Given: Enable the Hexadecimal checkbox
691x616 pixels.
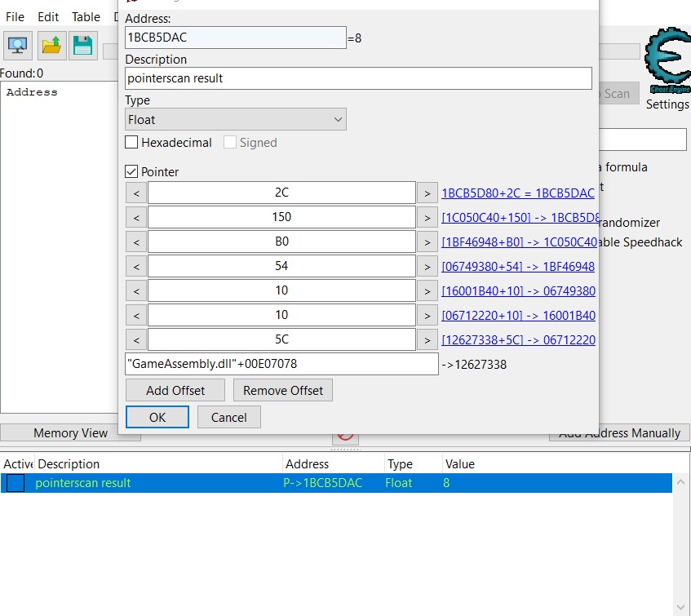Looking at the screenshot, I should pyautogui.click(x=132, y=142).
